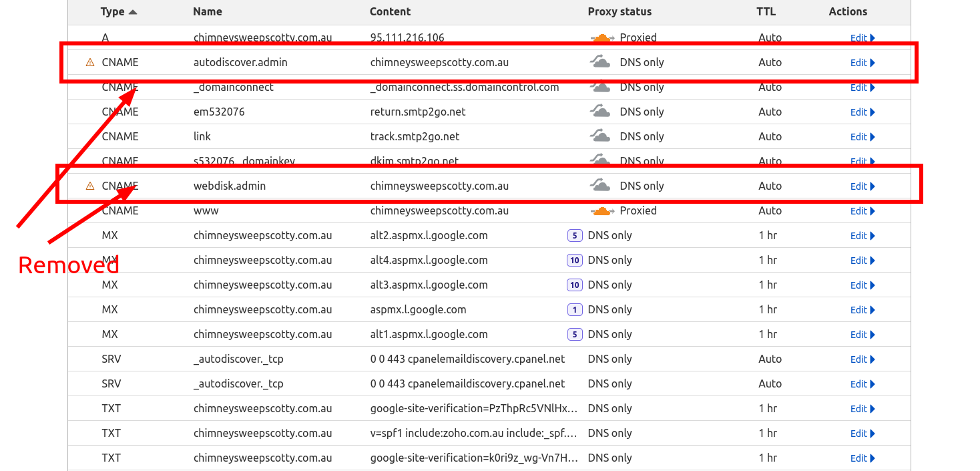Click the TTL column header
This screenshot has height=471, width=980.
click(x=766, y=11)
